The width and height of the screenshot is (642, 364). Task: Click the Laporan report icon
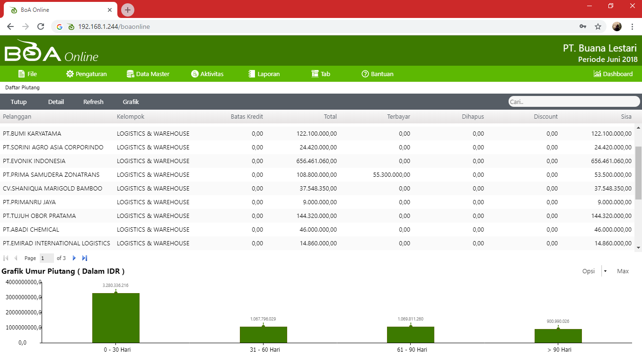point(252,74)
